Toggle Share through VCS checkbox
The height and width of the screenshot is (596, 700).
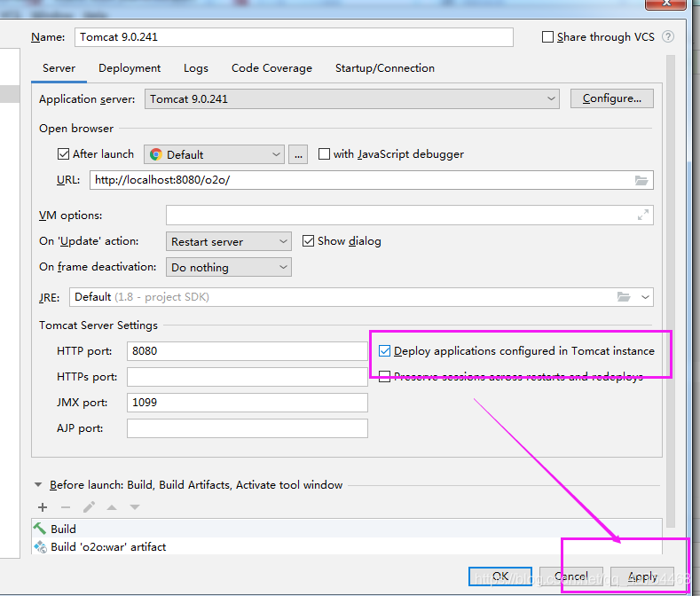pos(547,36)
